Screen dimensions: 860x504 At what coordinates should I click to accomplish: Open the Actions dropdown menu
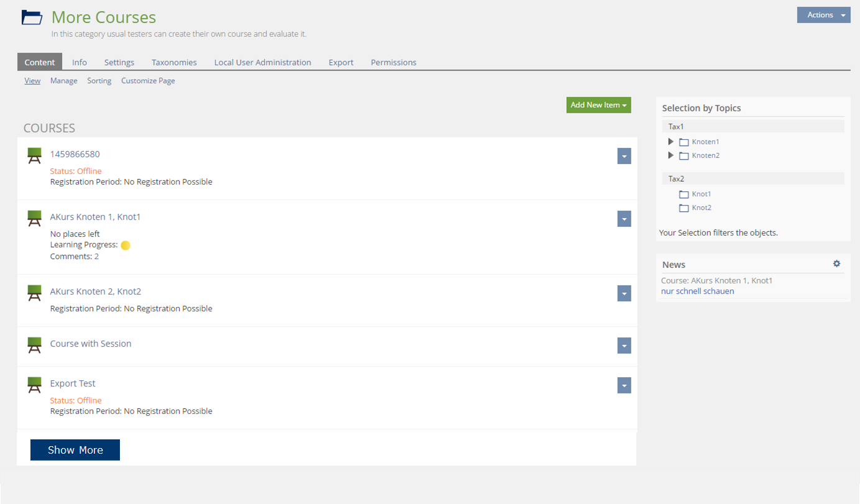tap(823, 15)
